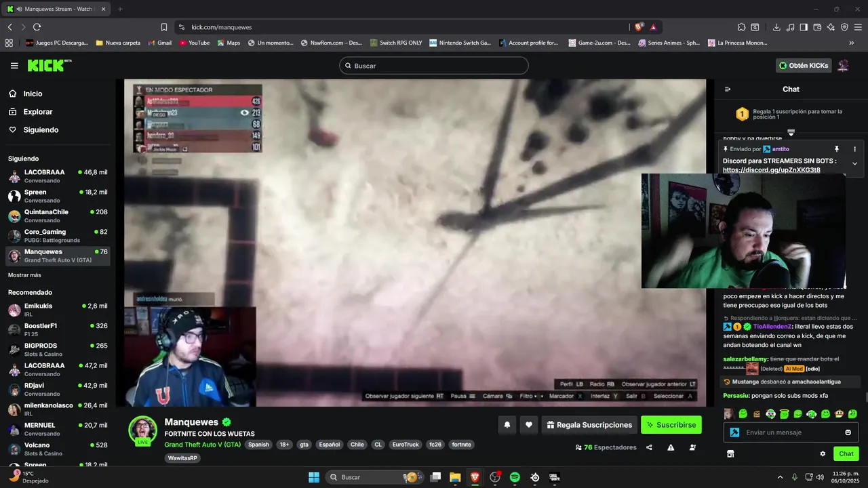
Task: Open the Gmail bookmark
Action: point(159,43)
